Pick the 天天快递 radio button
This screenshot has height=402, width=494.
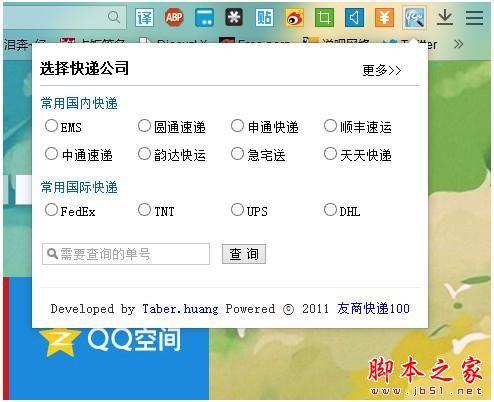pyautogui.click(x=330, y=154)
